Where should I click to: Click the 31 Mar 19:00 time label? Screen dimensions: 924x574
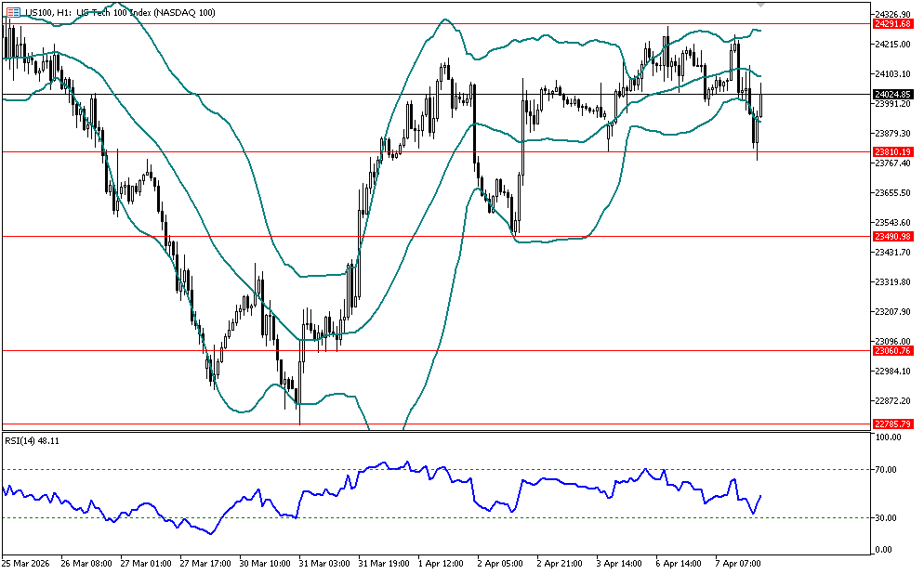383,563
